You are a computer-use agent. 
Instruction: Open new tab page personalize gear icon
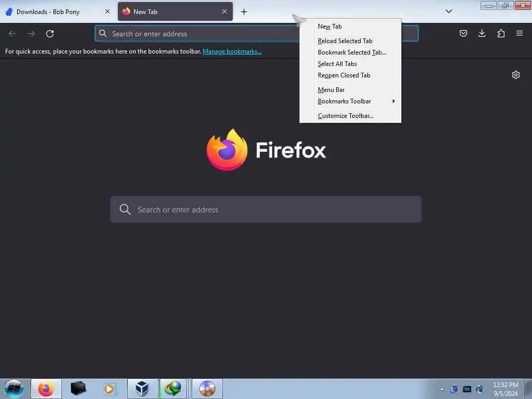coord(516,75)
